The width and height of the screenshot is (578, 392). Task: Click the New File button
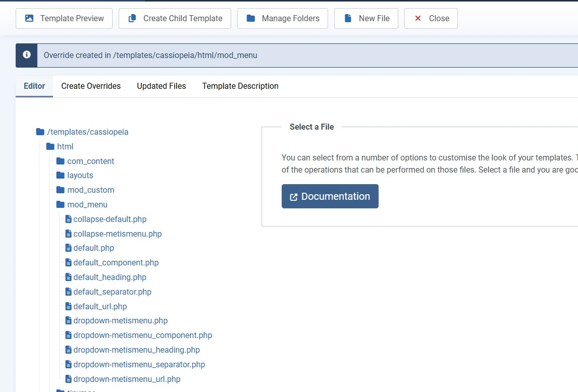click(366, 19)
